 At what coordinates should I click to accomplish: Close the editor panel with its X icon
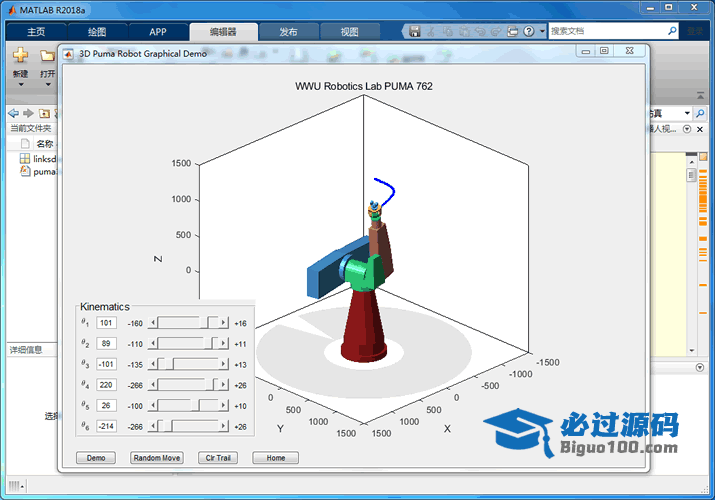click(x=700, y=129)
